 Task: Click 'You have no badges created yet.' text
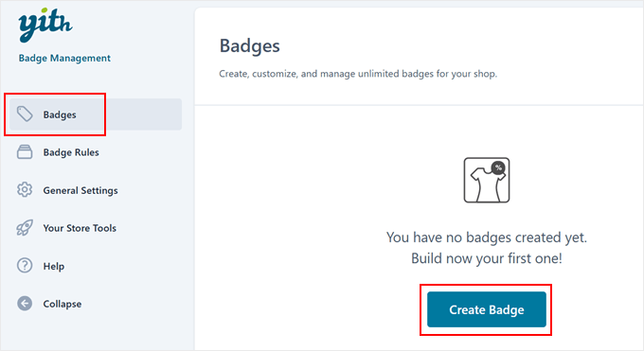click(487, 237)
